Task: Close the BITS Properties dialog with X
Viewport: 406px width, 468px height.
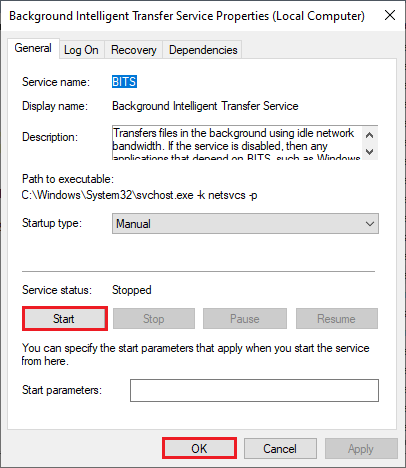Action: pos(390,15)
